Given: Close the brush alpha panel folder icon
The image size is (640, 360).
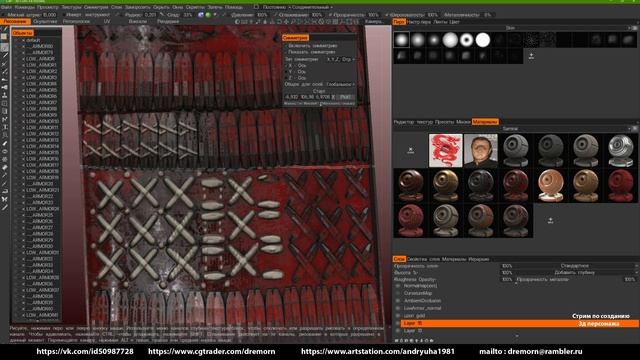Looking at the screenshot, I should 635,28.
